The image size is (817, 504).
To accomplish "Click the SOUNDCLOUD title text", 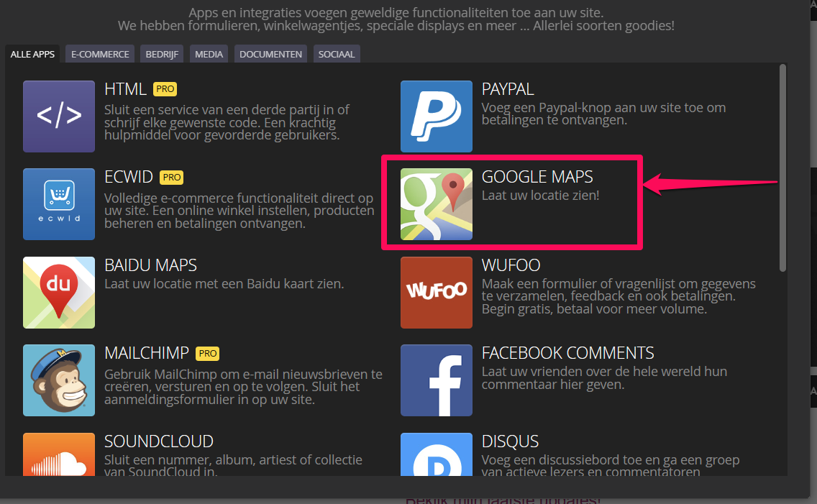I will (159, 441).
